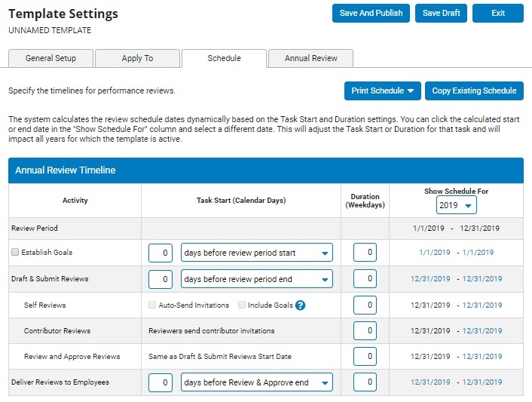Click Copy Existing Schedule button
Screen dimensions: 532x402
click(x=474, y=91)
